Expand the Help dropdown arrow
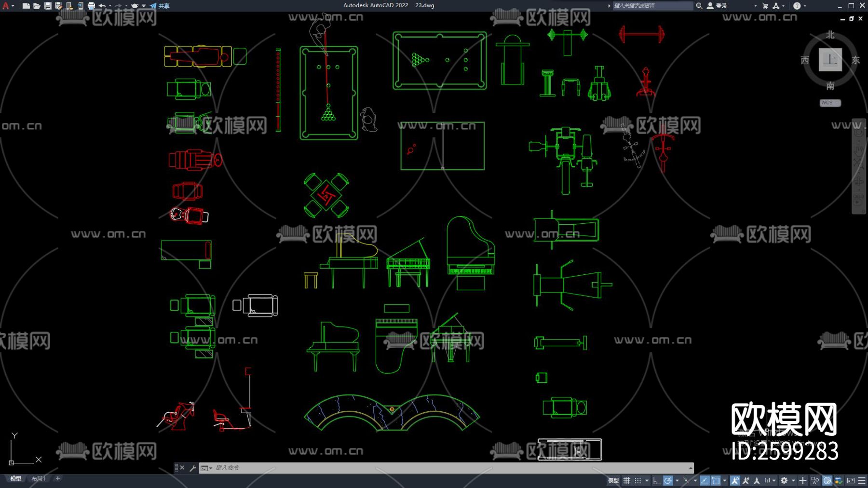The width and height of the screenshot is (868, 488). click(805, 6)
